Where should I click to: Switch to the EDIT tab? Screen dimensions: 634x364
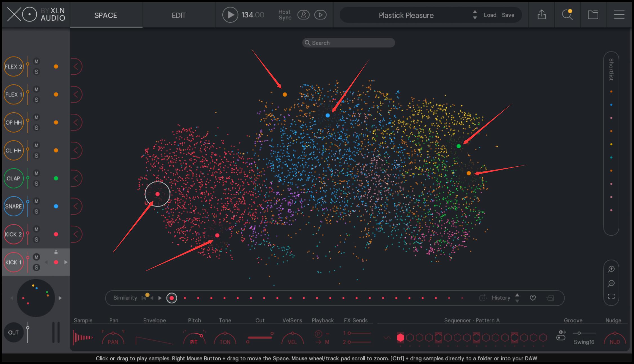tap(179, 15)
